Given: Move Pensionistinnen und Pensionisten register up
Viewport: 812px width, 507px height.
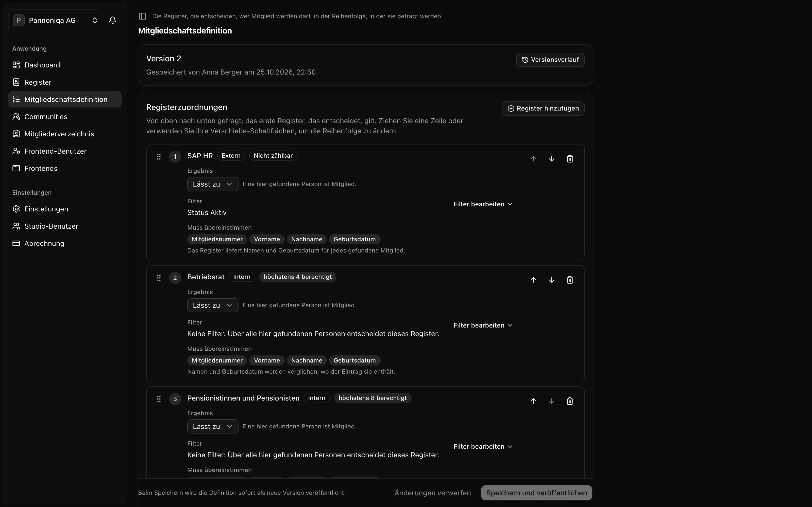Looking at the screenshot, I should tap(533, 401).
